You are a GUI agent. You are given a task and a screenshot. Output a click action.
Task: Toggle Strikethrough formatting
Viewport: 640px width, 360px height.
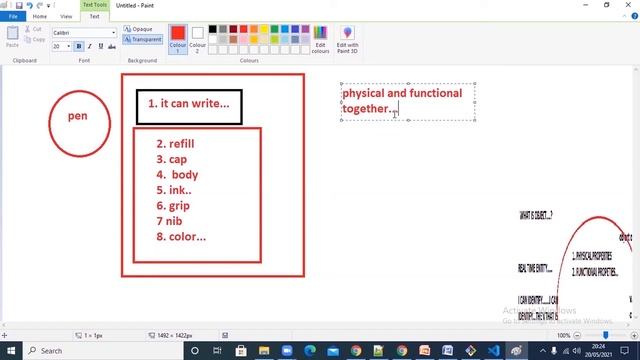[112, 47]
